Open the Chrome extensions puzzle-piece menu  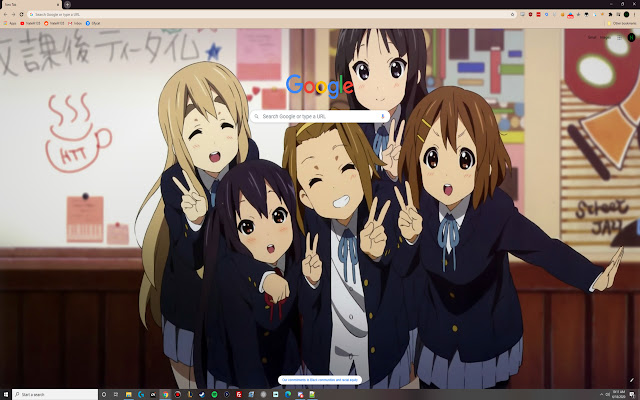pos(611,14)
